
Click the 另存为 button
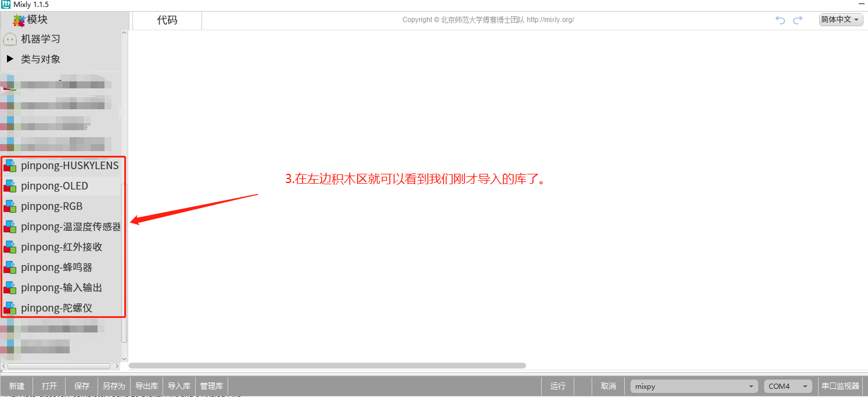click(114, 386)
